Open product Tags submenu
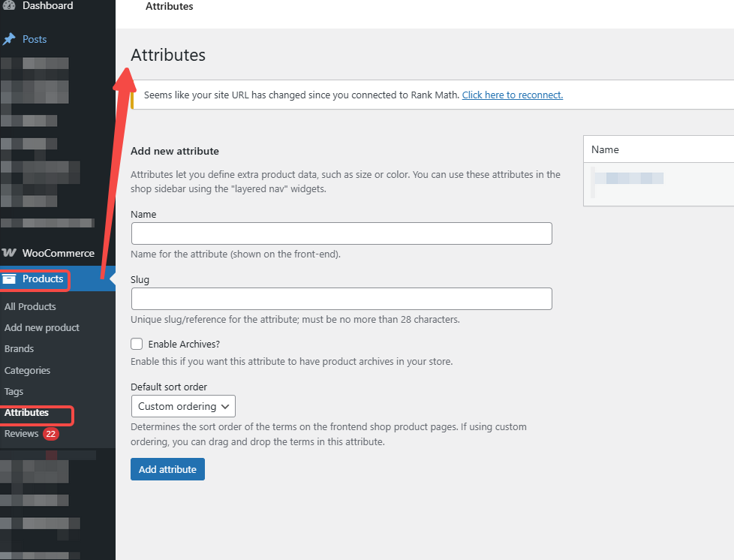 point(14,391)
